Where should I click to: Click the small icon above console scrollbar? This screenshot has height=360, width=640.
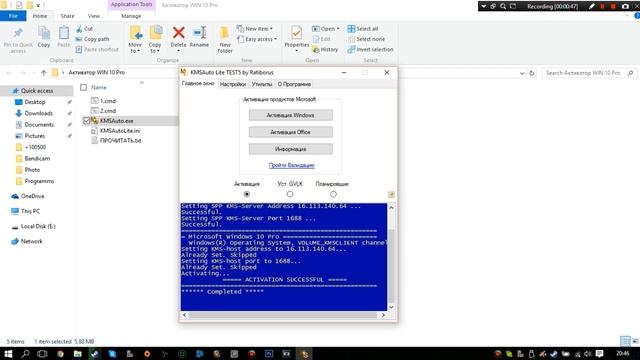[x=391, y=195]
